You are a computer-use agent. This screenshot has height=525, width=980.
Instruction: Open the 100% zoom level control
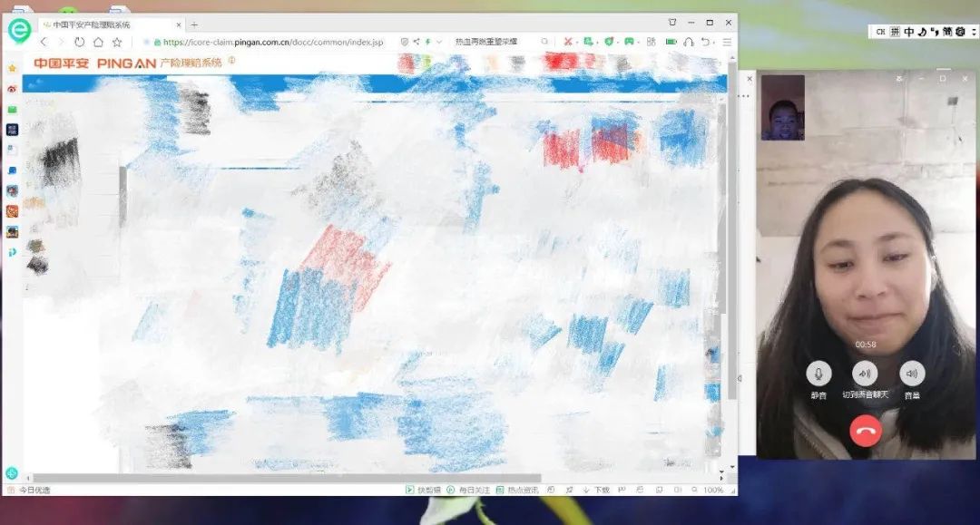pyautogui.click(x=713, y=490)
